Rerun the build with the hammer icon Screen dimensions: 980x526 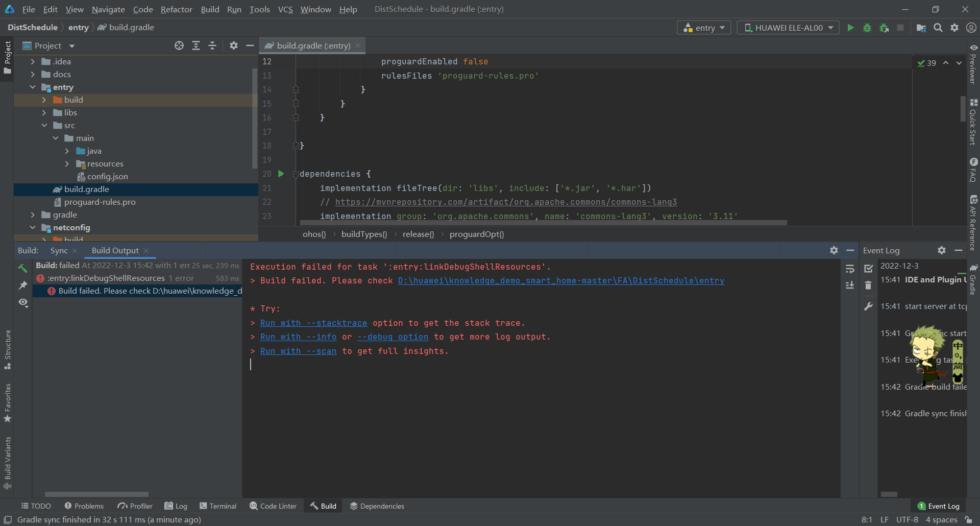[23, 267]
